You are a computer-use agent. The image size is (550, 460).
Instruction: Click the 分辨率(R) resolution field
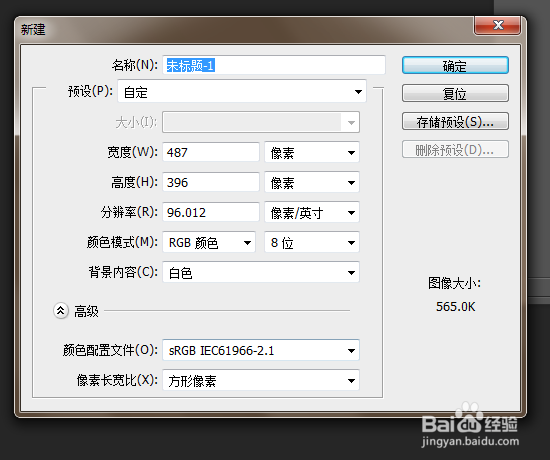(x=211, y=212)
